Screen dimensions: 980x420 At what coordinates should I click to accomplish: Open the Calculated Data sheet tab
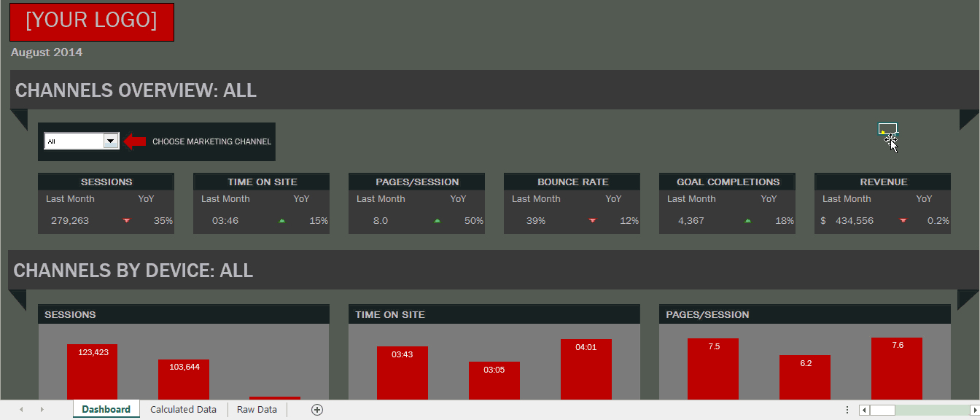pyautogui.click(x=183, y=410)
